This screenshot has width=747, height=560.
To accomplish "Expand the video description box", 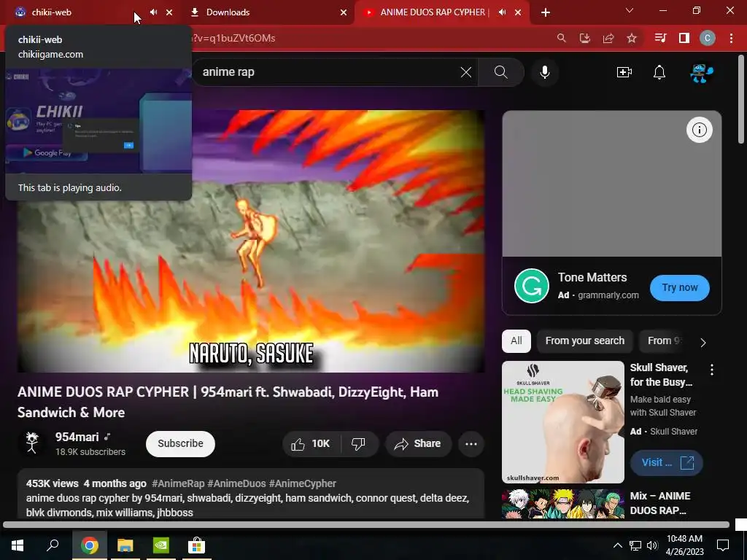I will pos(251,494).
